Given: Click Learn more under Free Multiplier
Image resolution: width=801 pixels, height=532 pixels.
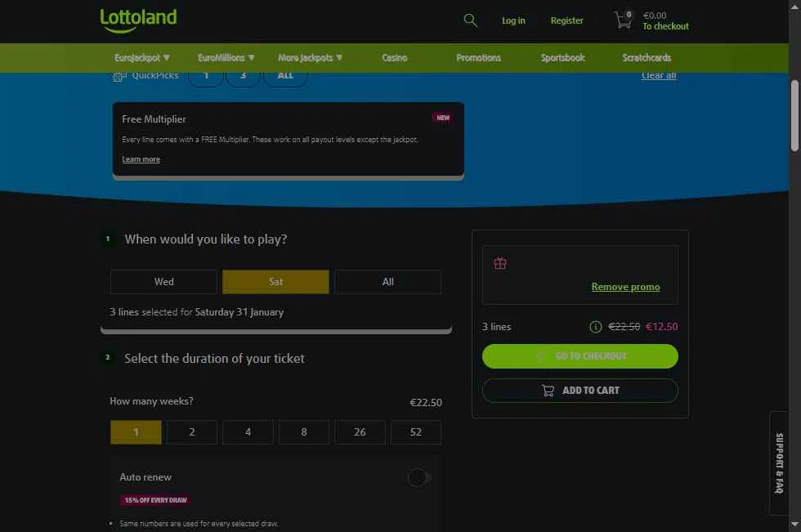Looking at the screenshot, I should 141,159.
